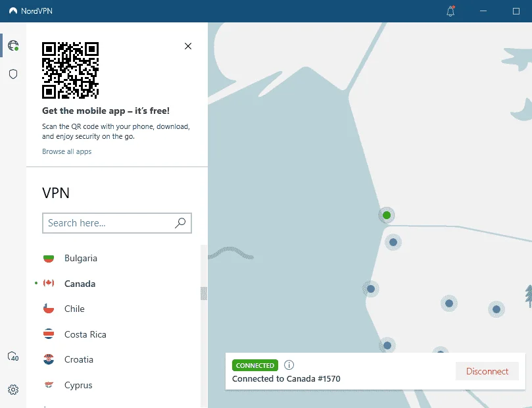The height and width of the screenshot is (408, 532).
Task: Click the Bulgaria flag icon
Action: (x=49, y=259)
